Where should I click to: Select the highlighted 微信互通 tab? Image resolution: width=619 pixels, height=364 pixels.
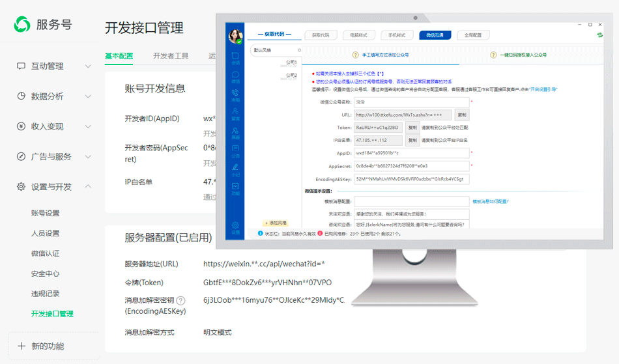click(x=435, y=35)
